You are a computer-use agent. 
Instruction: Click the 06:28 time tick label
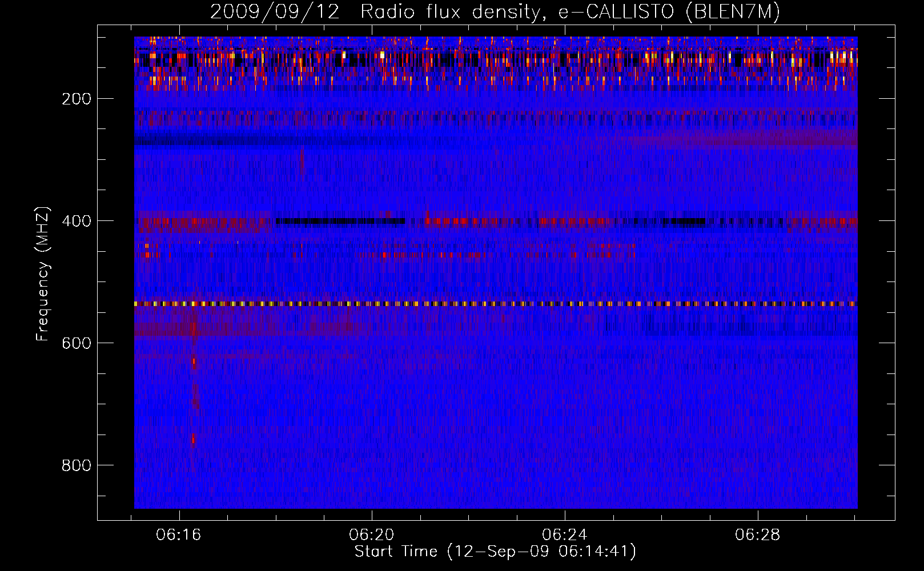pyautogui.click(x=757, y=536)
